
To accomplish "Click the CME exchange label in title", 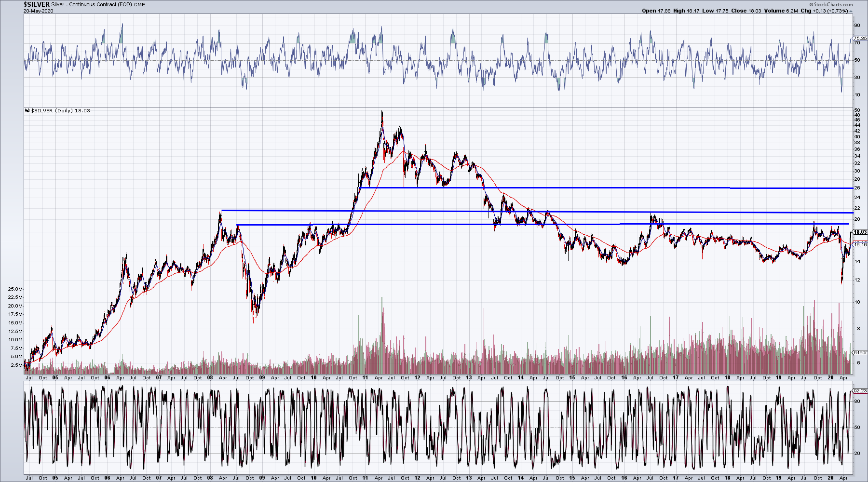I will pyautogui.click(x=139, y=5).
